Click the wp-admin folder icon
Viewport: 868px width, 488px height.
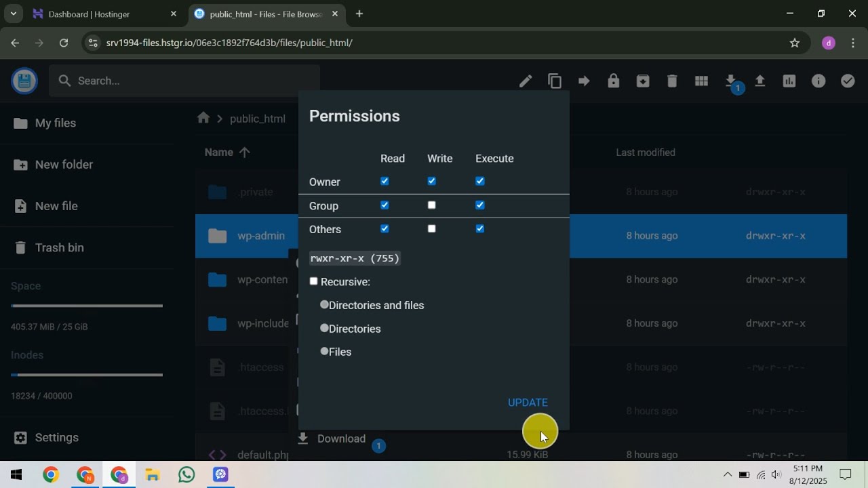pyautogui.click(x=218, y=236)
